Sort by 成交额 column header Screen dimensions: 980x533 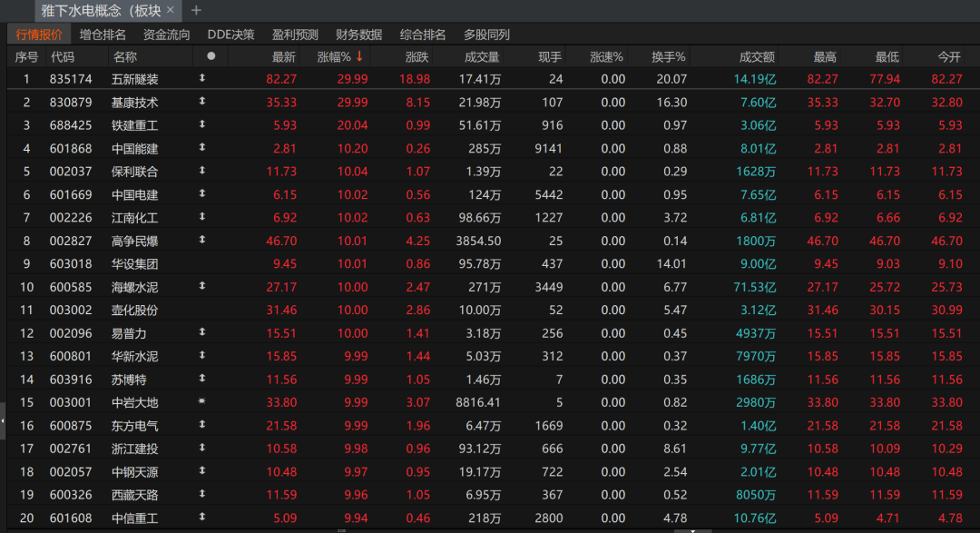(x=756, y=57)
